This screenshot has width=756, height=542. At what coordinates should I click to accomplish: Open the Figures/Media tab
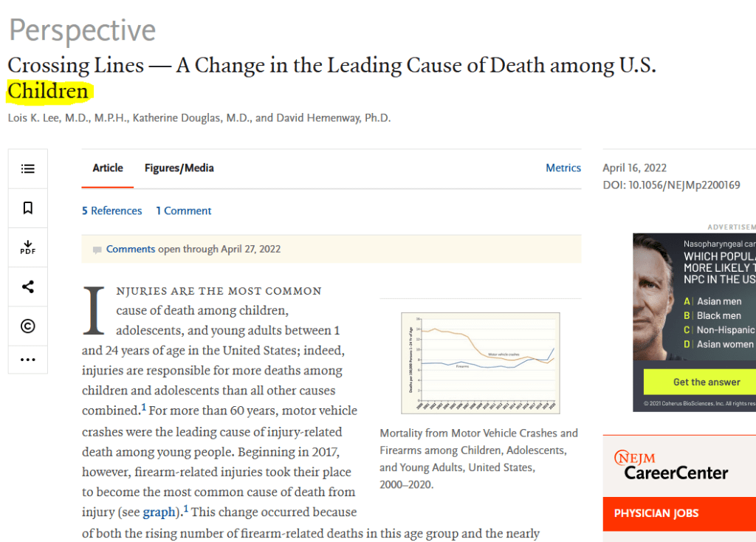tap(179, 168)
